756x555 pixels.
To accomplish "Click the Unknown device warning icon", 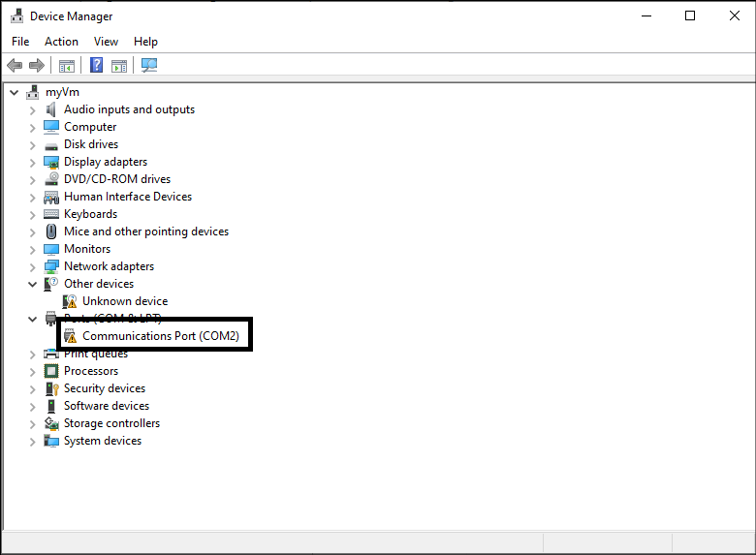I will click(x=70, y=301).
